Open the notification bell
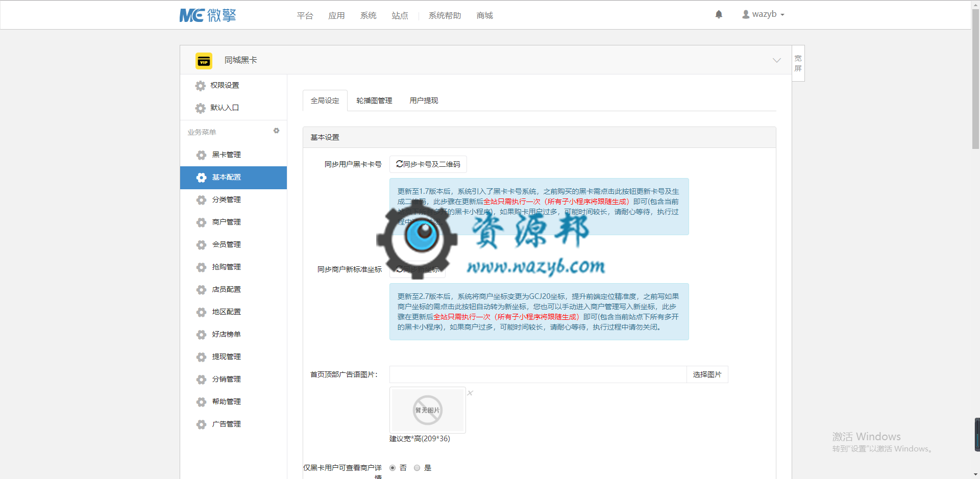 (719, 14)
